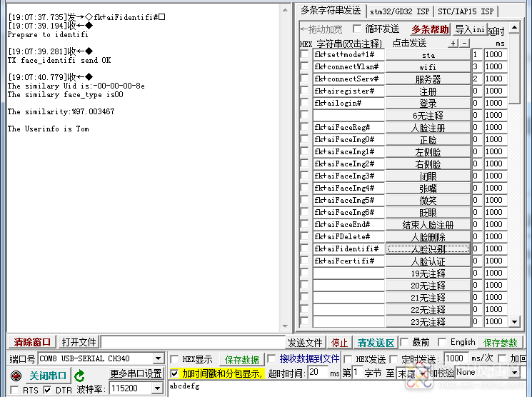Click scroll-up arrow of multi-string list

(514, 27)
